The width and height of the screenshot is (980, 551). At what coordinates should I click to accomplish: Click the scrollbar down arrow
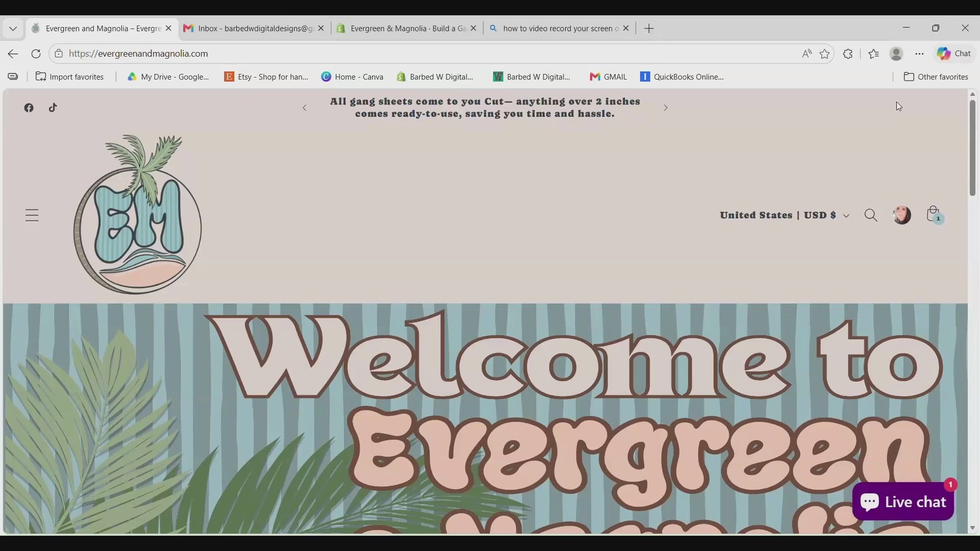[x=972, y=529]
